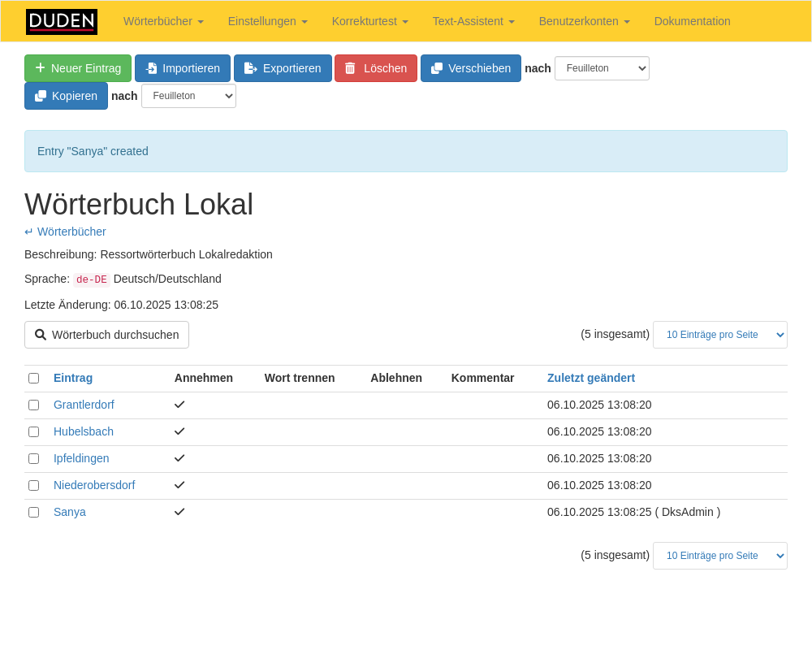Click the Verschieben icon button
Viewport: 812px width, 650px height.
[437, 68]
